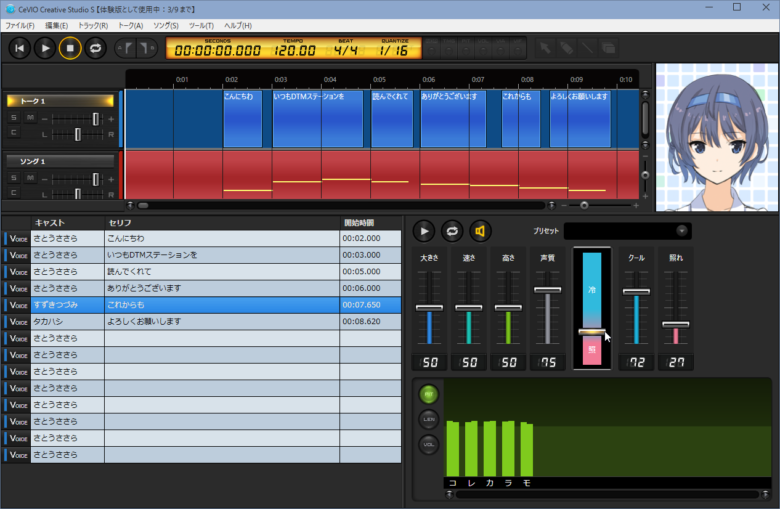The image size is (780, 509).
Task: Toggle loop playback in the top toolbar
Action: [x=96, y=47]
